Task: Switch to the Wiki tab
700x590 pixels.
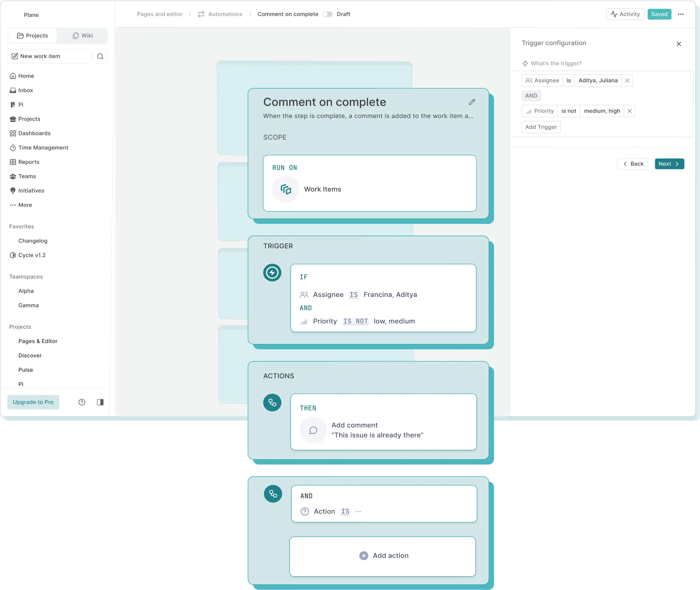Action: coord(83,36)
